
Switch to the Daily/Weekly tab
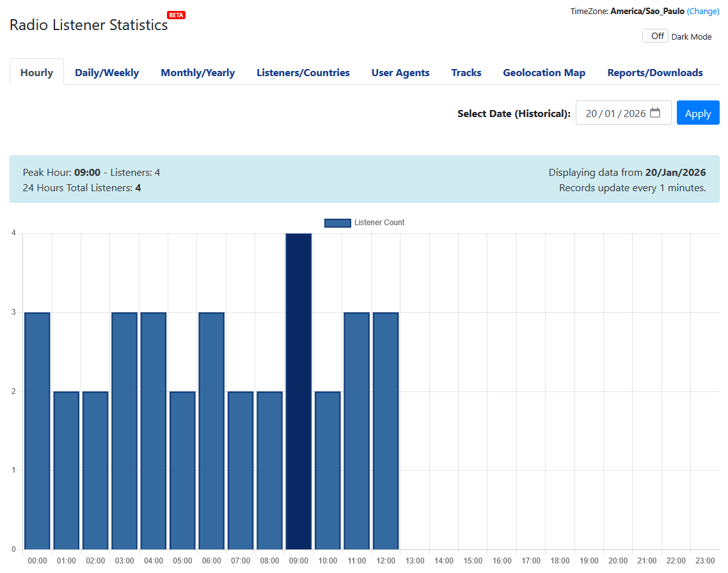107,73
